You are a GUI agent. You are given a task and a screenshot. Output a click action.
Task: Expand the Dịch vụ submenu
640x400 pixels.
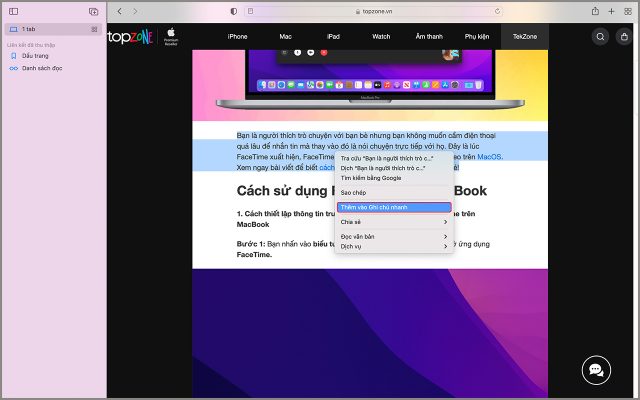tap(394, 246)
